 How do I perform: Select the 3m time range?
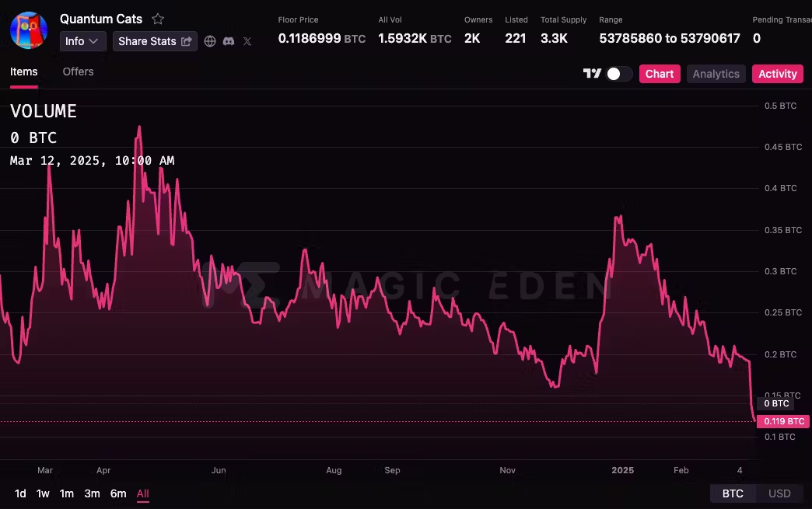pyautogui.click(x=93, y=494)
